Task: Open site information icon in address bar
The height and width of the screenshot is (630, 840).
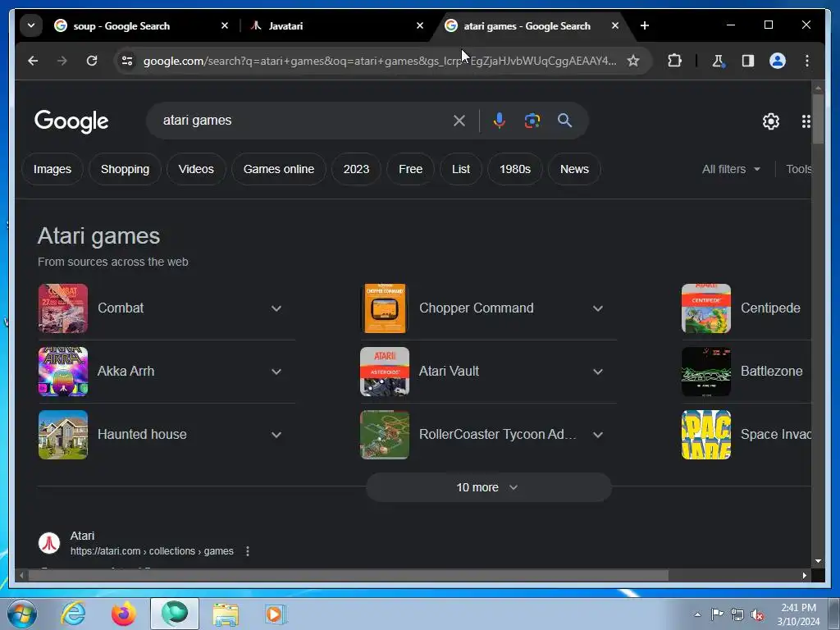Action: tap(127, 61)
